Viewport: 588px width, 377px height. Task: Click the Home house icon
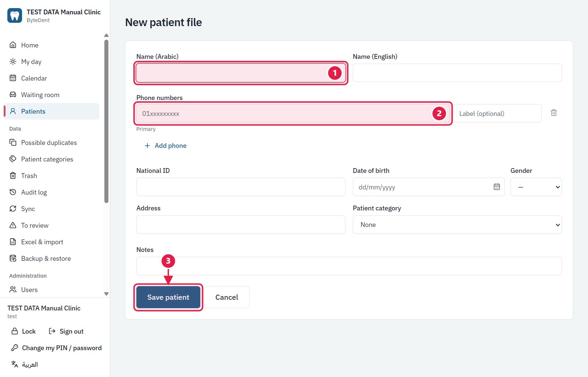point(13,45)
